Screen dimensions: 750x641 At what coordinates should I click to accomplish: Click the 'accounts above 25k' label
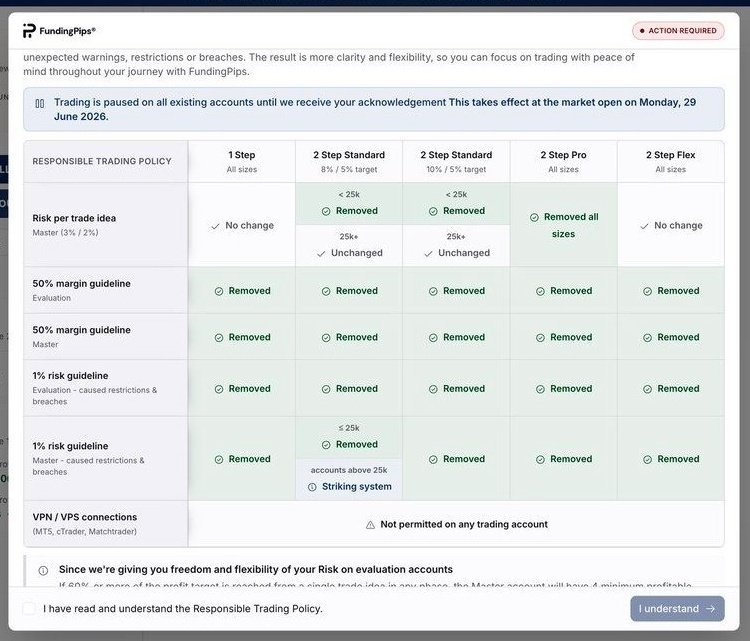pos(349,470)
